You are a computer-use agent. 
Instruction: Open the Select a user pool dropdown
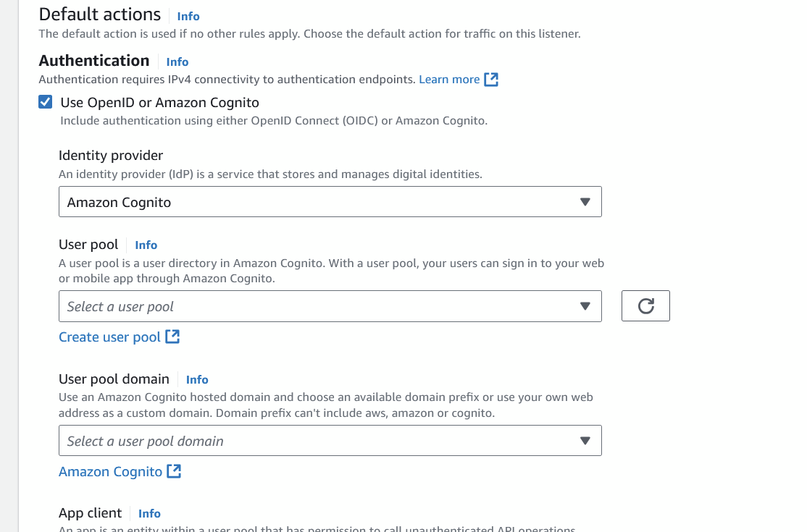330,306
